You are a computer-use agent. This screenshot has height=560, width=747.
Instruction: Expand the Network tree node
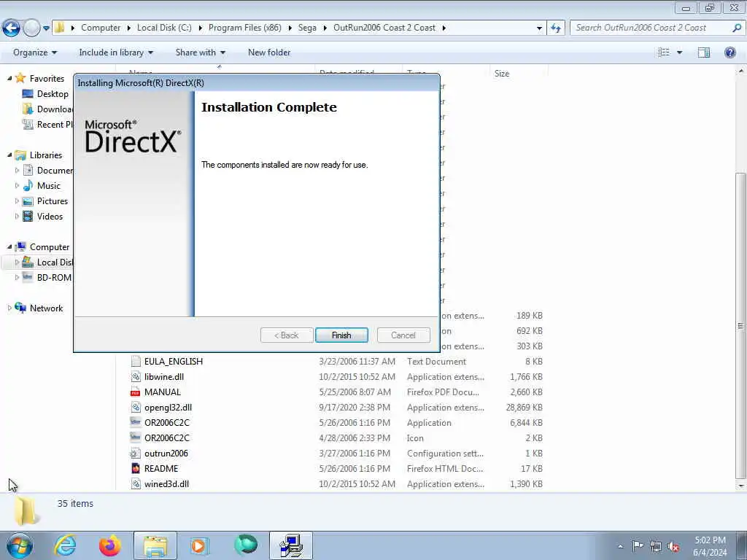point(9,308)
